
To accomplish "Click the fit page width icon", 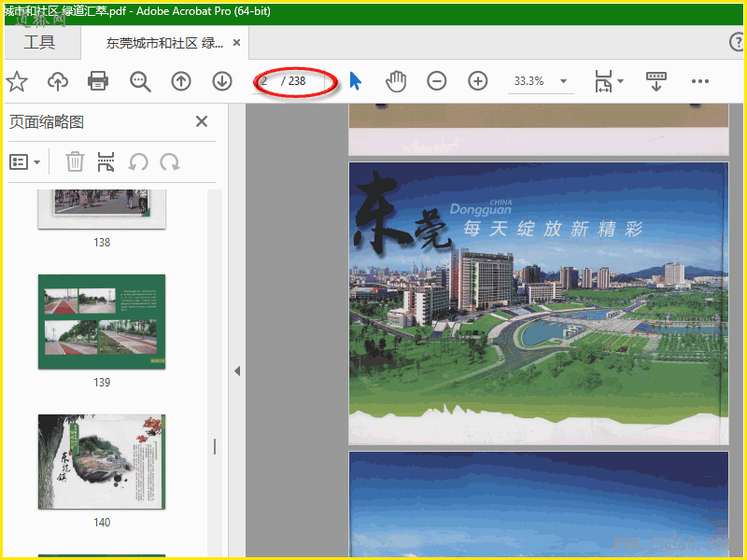I will point(603,81).
